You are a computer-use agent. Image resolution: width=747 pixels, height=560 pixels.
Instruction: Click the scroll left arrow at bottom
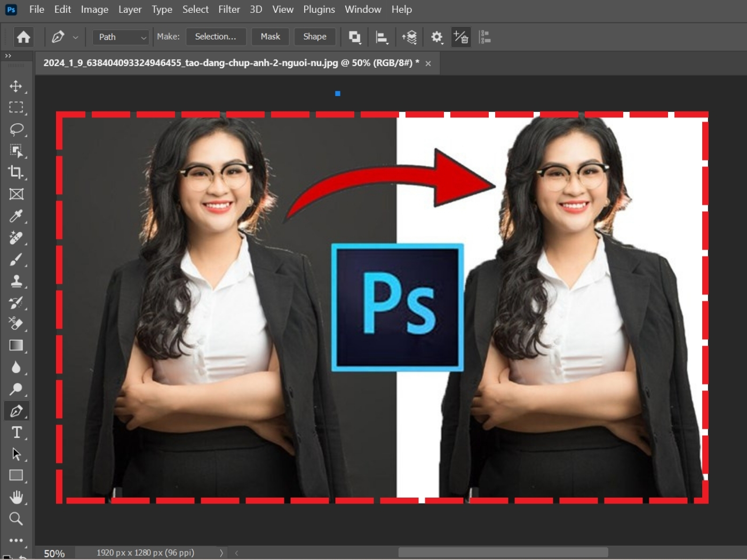(x=236, y=553)
